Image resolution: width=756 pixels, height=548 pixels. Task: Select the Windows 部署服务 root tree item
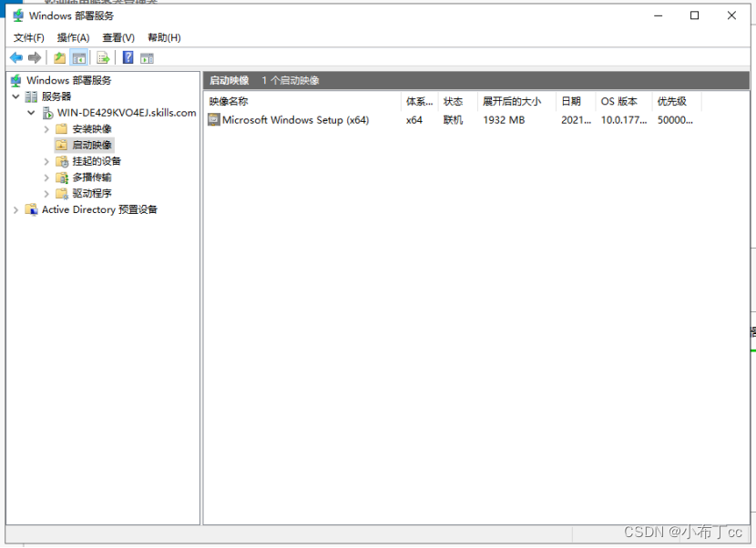69,80
